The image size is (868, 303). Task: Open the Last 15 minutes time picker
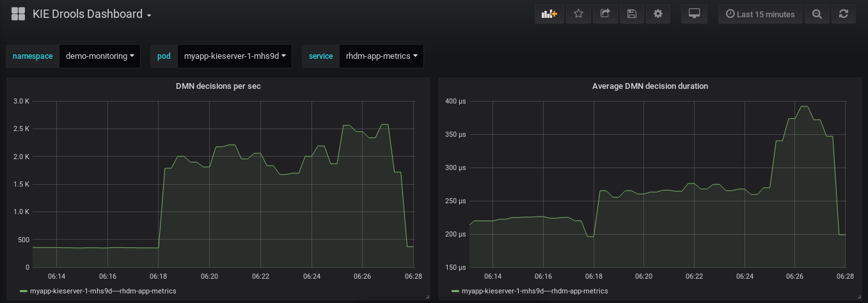pyautogui.click(x=761, y=14)
